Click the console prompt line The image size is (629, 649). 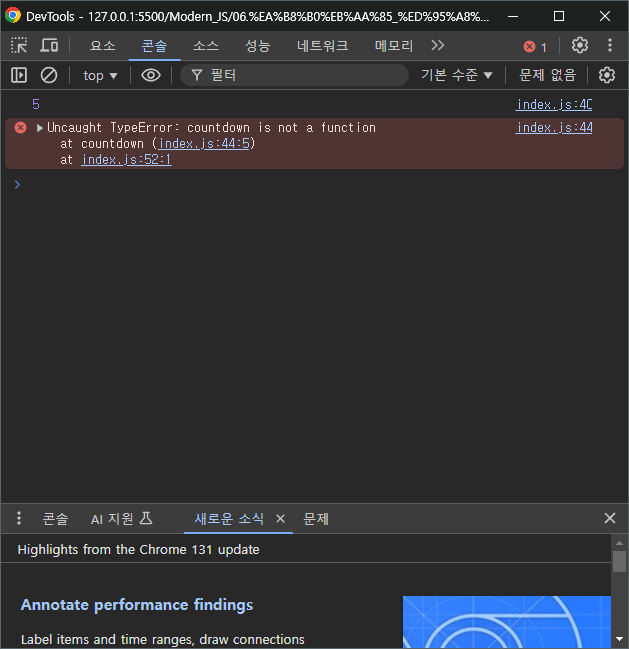[314, 184]
